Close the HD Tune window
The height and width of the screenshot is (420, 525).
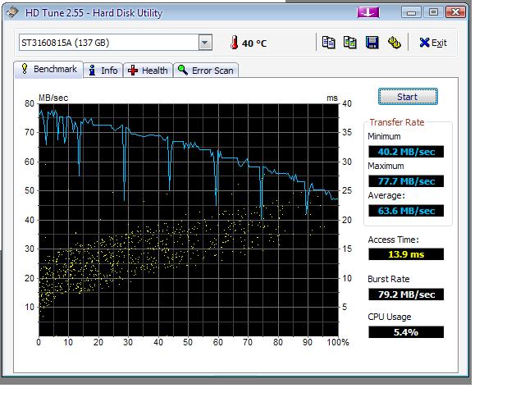coord(455,13)
